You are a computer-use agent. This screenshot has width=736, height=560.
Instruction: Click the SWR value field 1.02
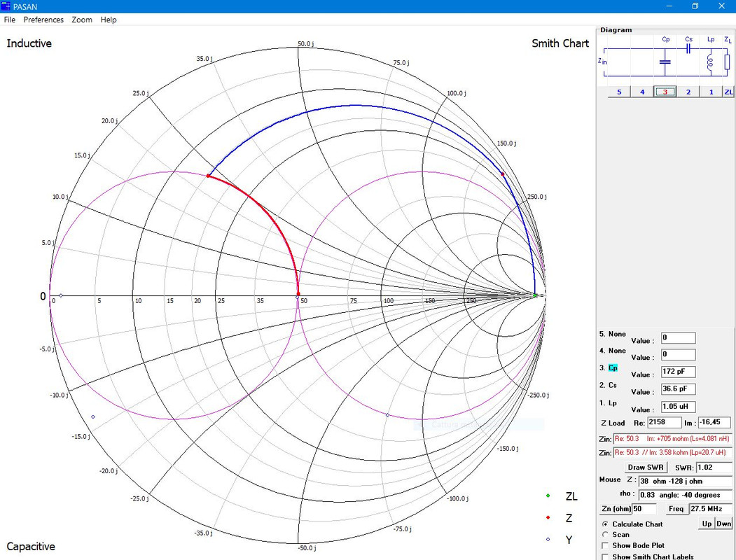(x=714, y=467)
